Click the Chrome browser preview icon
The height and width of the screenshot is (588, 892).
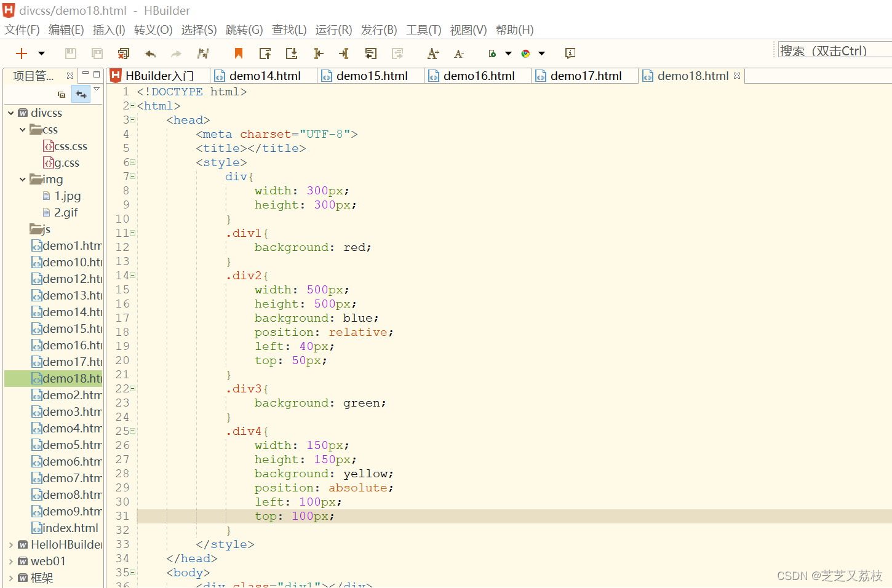coord(525,54)
